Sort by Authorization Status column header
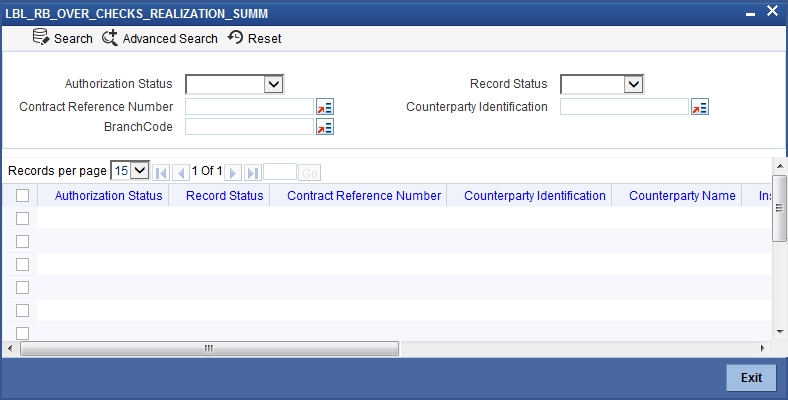 click(x=108, y=195)
